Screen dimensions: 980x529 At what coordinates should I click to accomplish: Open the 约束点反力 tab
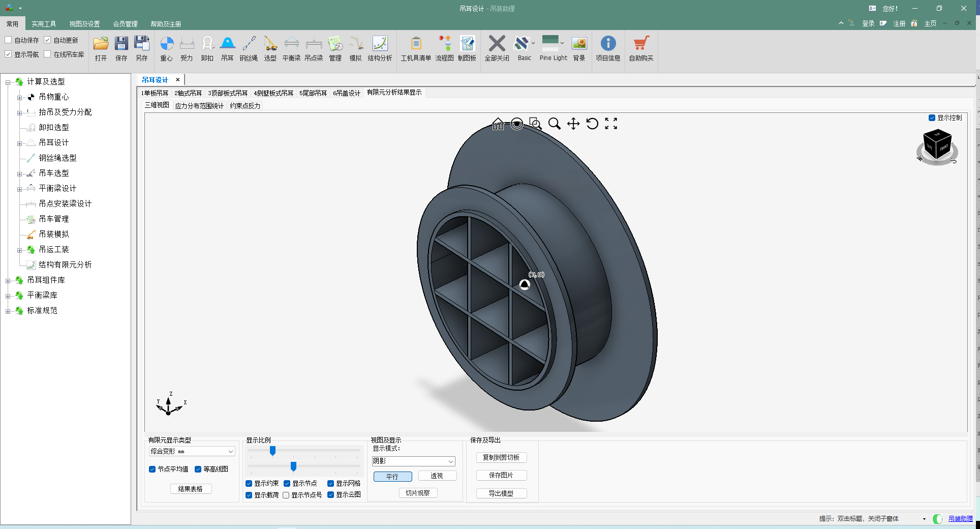[245, 106]
